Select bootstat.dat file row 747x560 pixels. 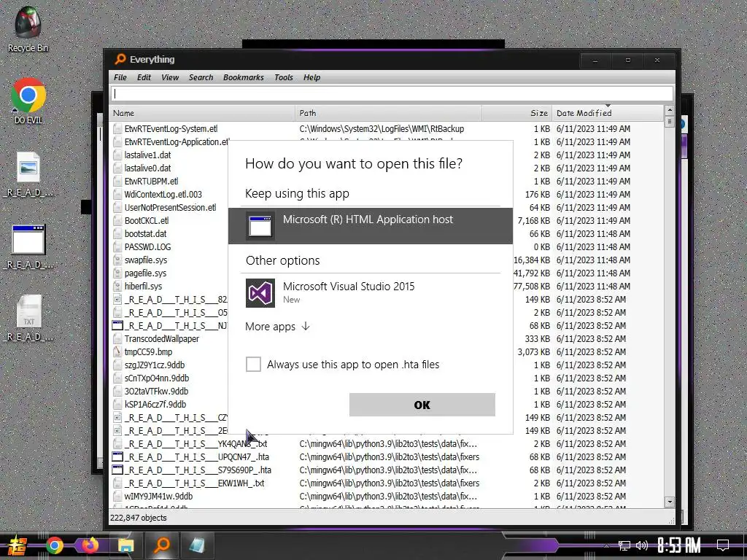point(387,234)
